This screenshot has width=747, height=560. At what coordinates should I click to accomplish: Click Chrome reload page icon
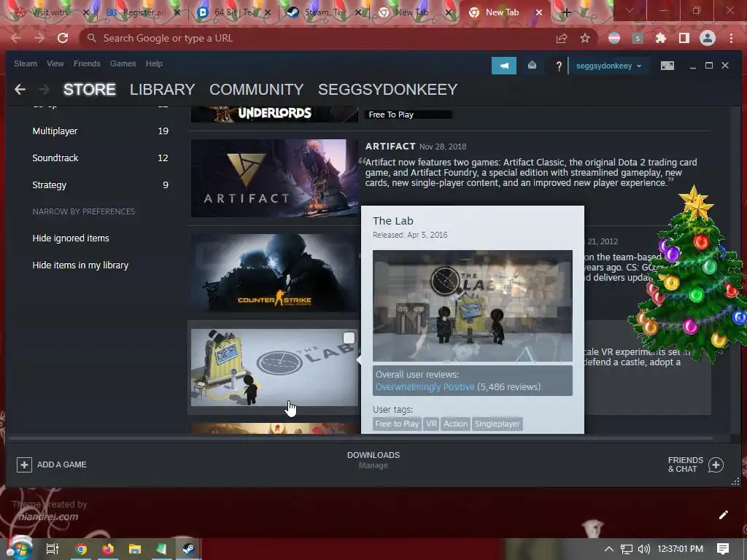(x=63, y=38)
